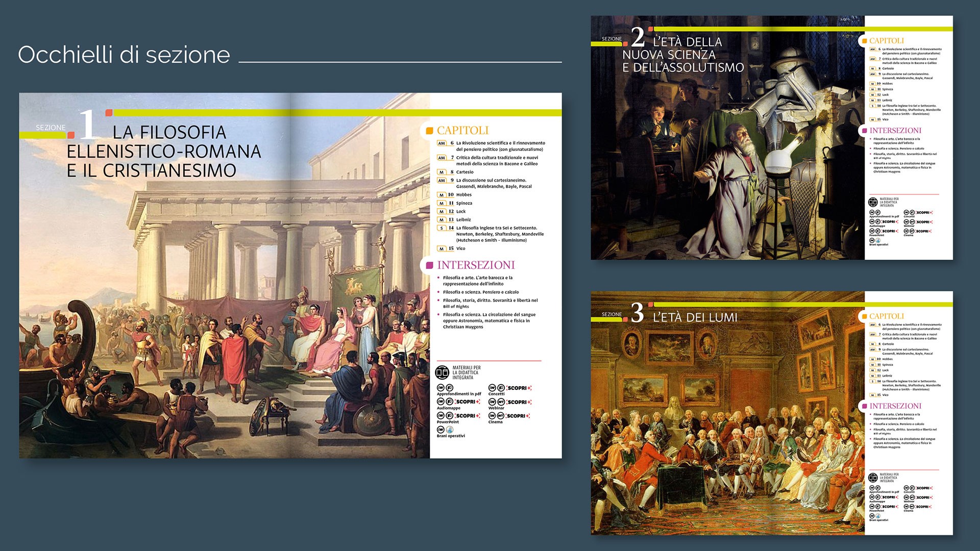Click the SCOPRI+ badge above PowerPoint
Screen dimensions: 980x551
pyautogui.click(x=468, y=416)
